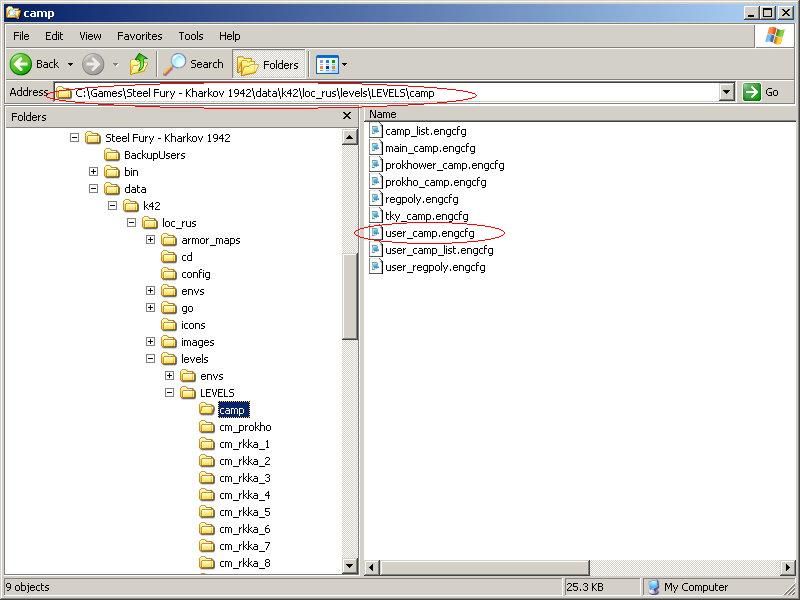Click file list right scroll arrow

pos(788,567)
